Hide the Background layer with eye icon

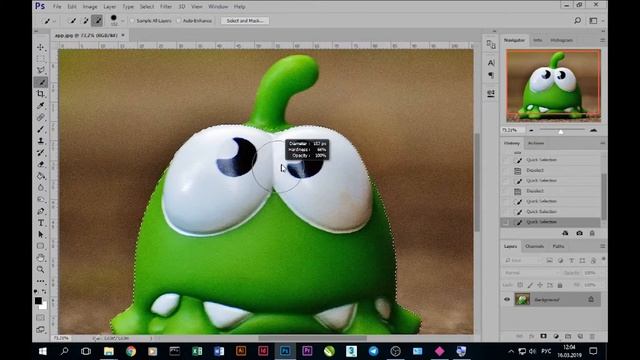pos(507,300)
